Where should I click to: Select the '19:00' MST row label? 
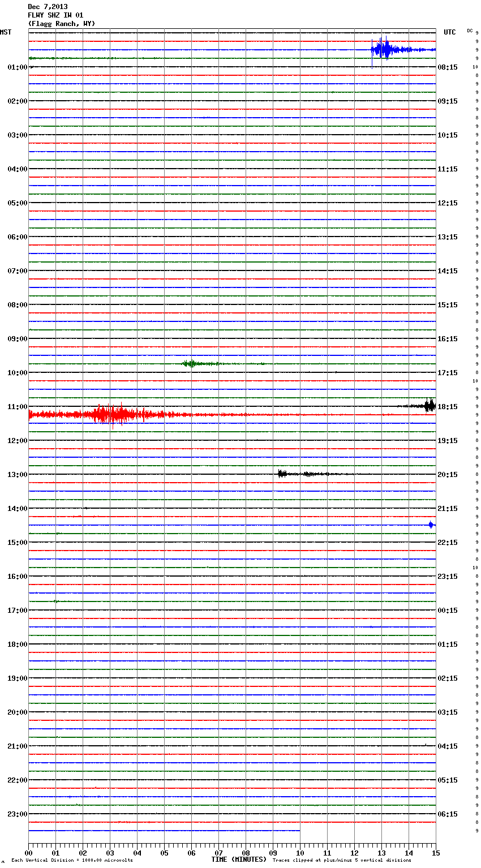point(18,678)
